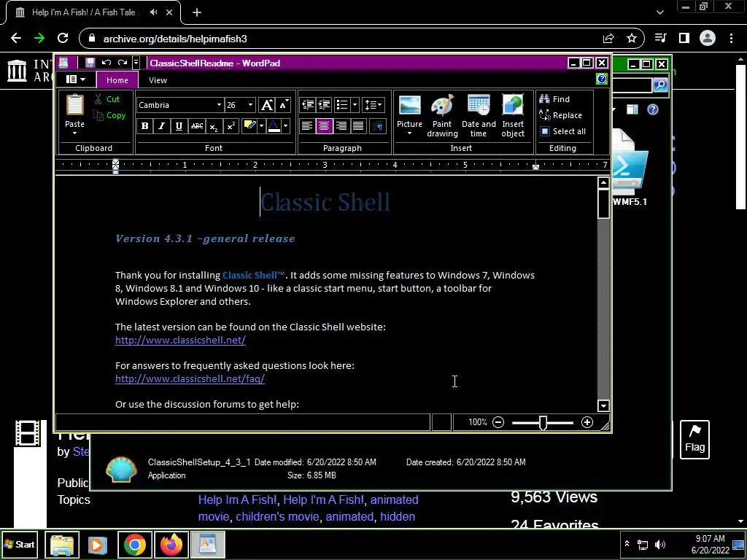Click the vertical scrollbar up arrow in WordPad
The image size is (747, 560).
(603, 183)
